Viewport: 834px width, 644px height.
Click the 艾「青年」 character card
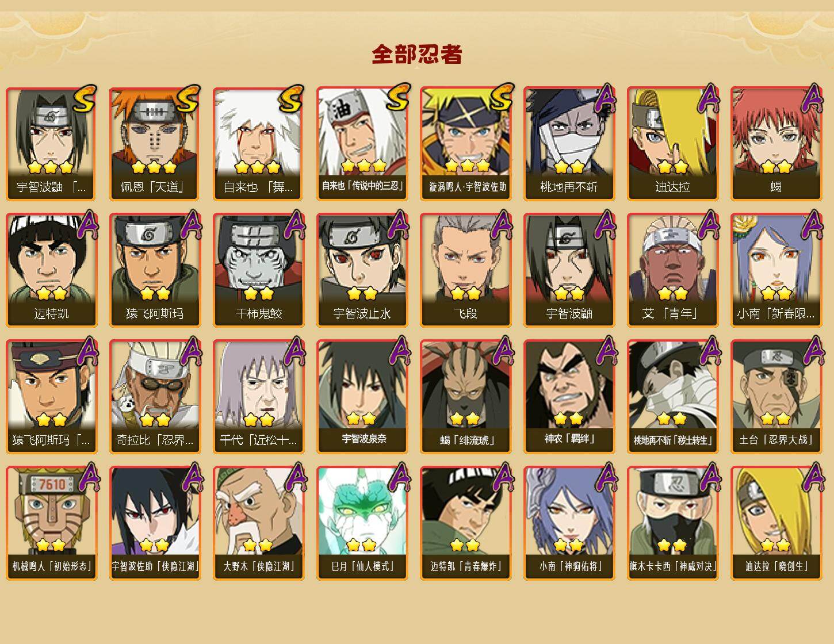tap(672, 270)
